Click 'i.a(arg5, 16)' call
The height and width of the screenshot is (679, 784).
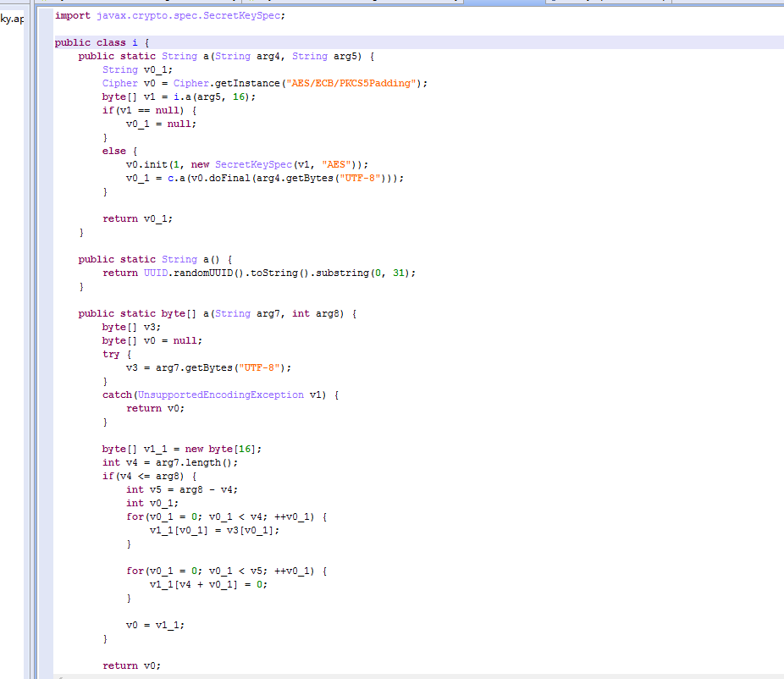(x=212, y=97)
